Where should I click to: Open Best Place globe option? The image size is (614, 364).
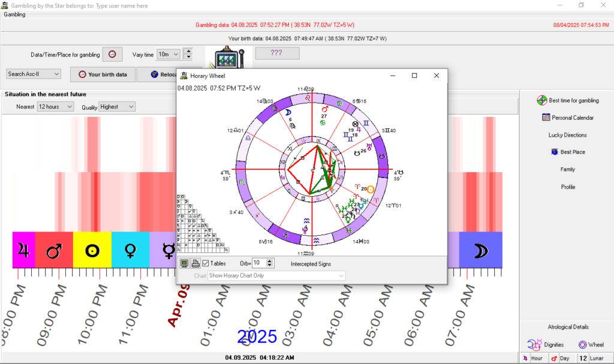[568, 152]
